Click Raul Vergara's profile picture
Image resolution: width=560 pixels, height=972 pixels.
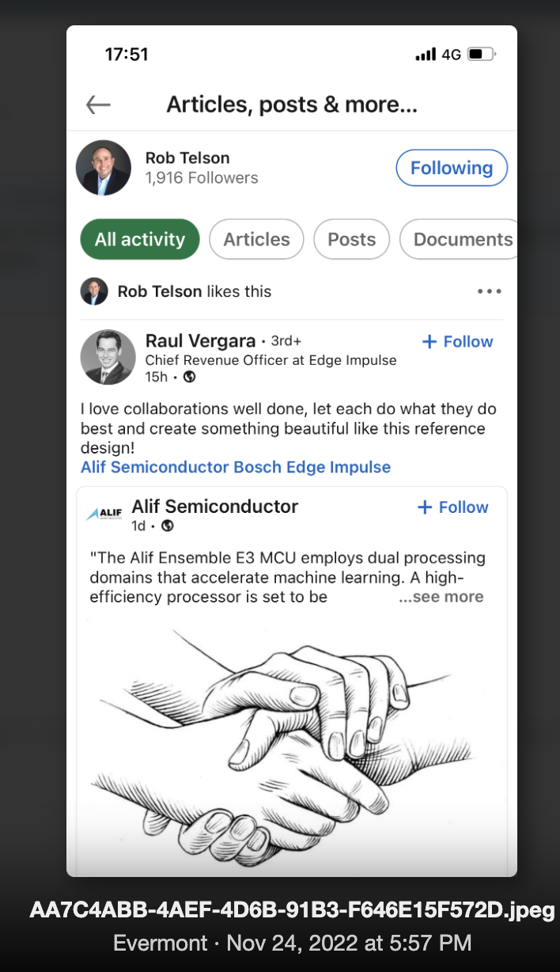108,357
